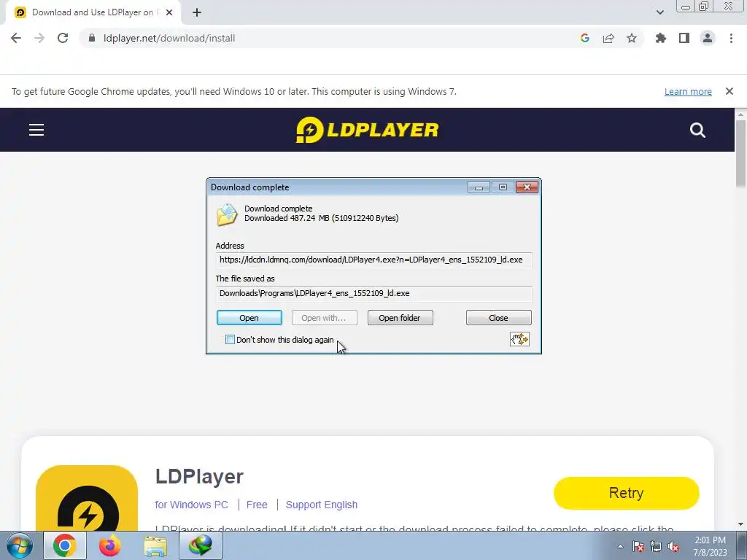
Task: Bookmark this page with the star icon
Action: tap(632, 38)
